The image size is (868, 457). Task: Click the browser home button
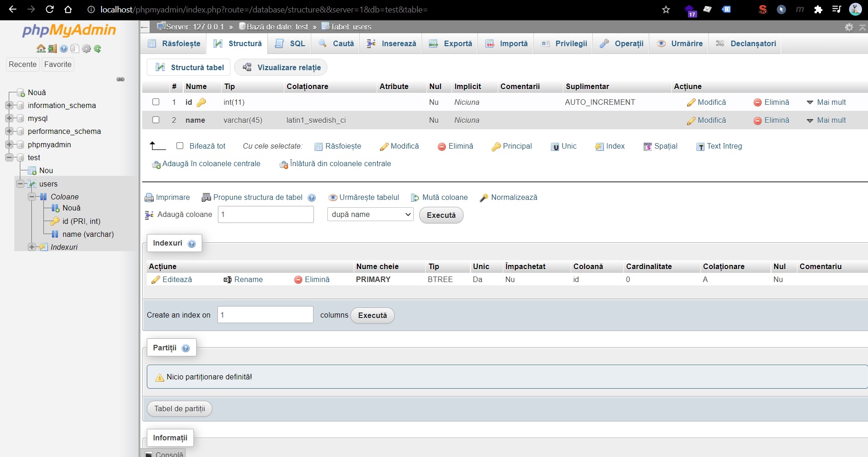pyautogui.click(x=68, y=9)
